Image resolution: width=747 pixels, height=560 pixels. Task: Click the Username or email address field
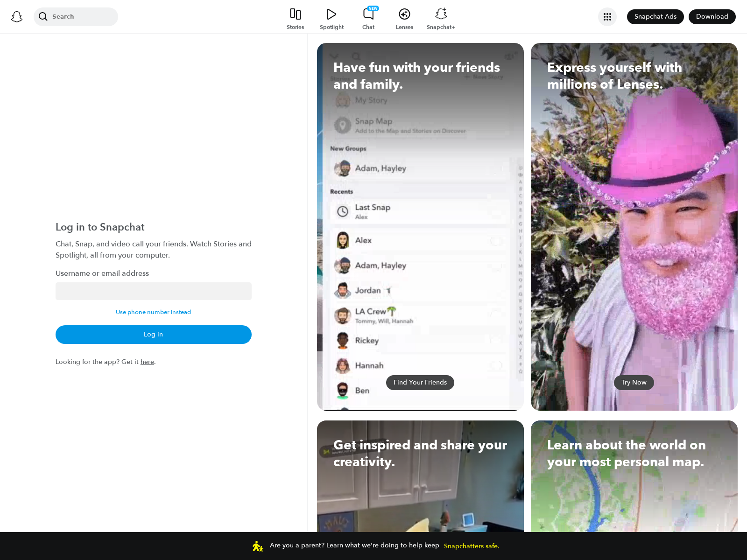[x=153, y=291]
